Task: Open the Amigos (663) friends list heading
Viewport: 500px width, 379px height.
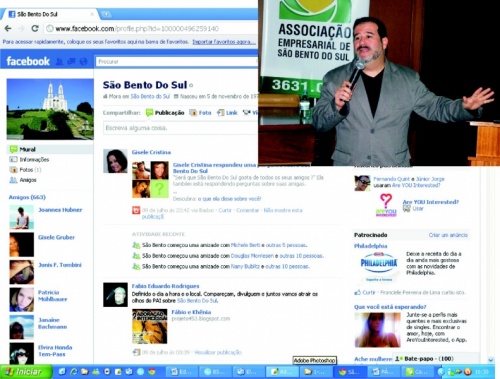Action: [x=27, y=197]
